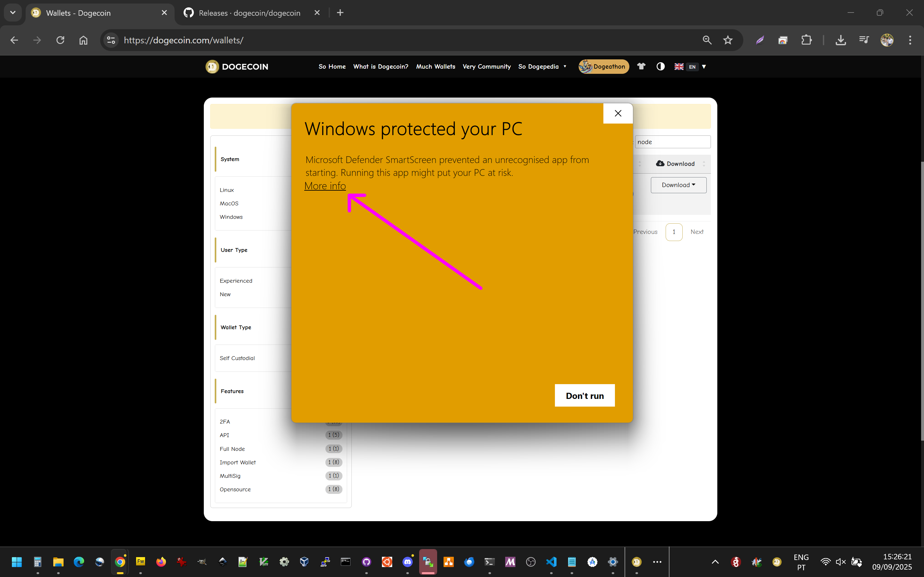
Task: Open the browser profile avatar
Action: (887, 40)
